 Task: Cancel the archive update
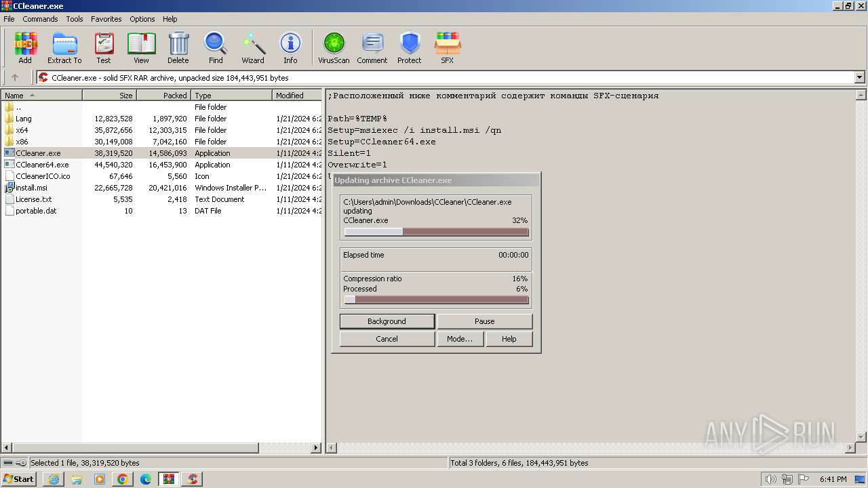(x=387, y=339)
